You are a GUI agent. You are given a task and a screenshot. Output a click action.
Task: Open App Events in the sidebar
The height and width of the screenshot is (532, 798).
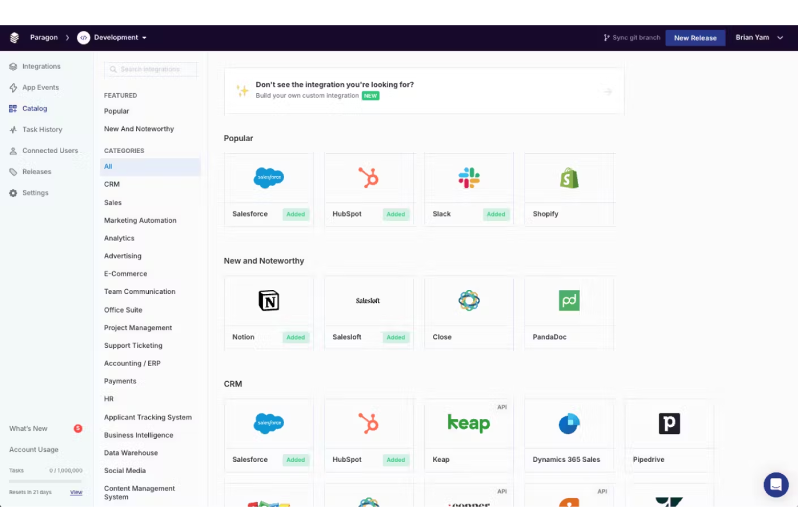coord(39,87)
